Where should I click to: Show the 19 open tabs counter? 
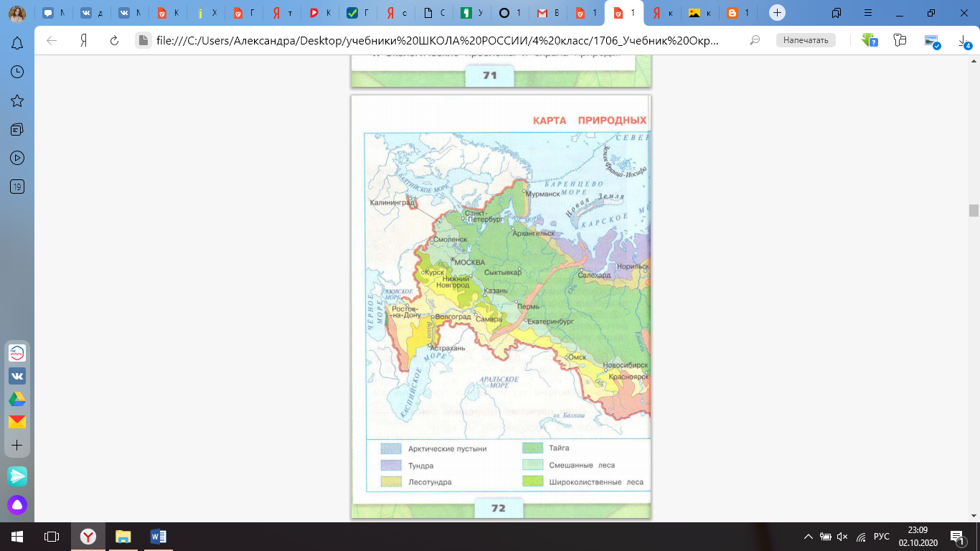coord(17,187)
